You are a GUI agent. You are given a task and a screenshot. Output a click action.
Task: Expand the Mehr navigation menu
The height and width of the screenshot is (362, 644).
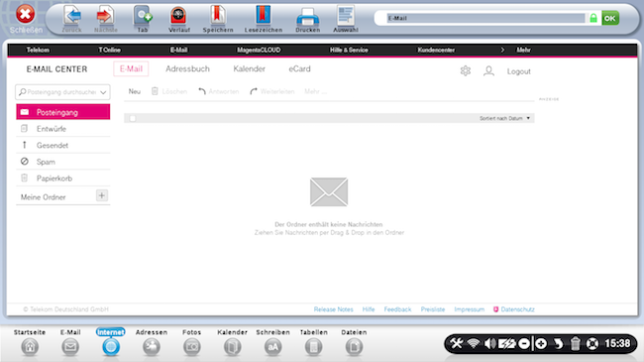(523, 50)
